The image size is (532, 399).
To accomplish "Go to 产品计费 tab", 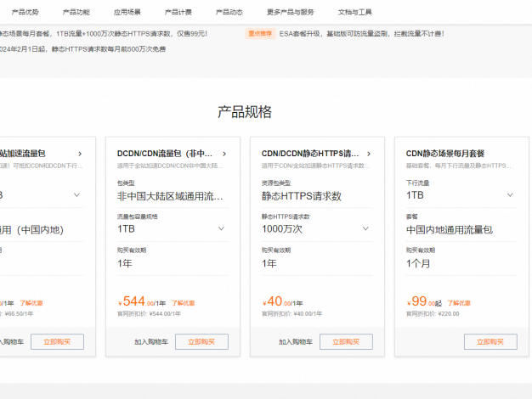I will click(x=178, y=12).
